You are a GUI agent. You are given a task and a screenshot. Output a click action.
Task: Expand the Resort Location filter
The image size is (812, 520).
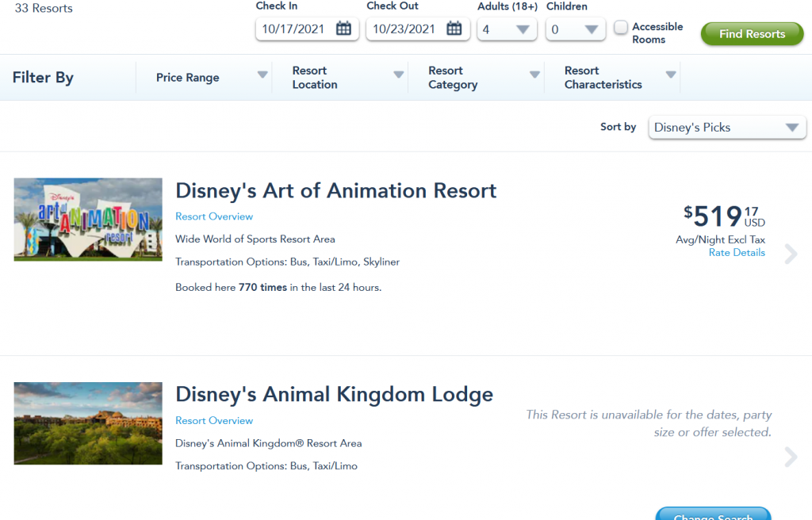click(340, 77)
